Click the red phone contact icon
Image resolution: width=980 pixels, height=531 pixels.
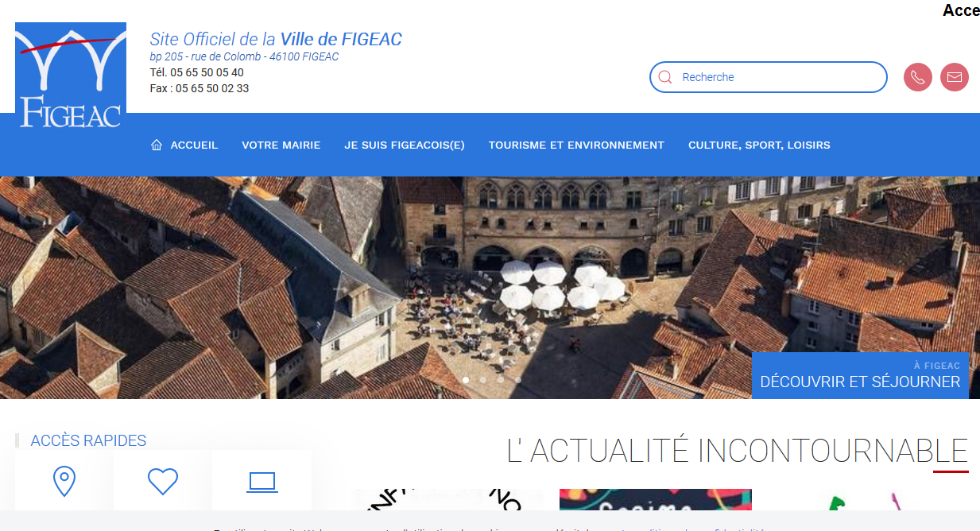click(917, 77)
